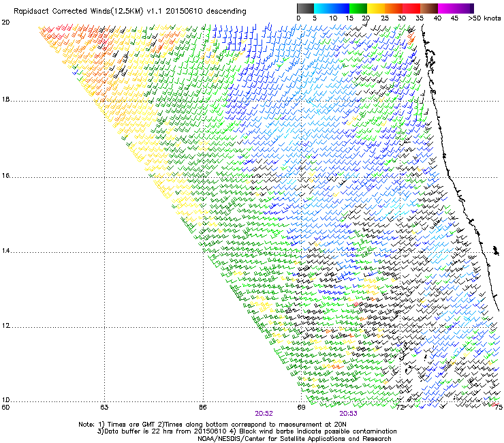Screen dimensions: 504x443
Task: Click the yellow 20-25 knots color band
Action: (x=376, y=8)
